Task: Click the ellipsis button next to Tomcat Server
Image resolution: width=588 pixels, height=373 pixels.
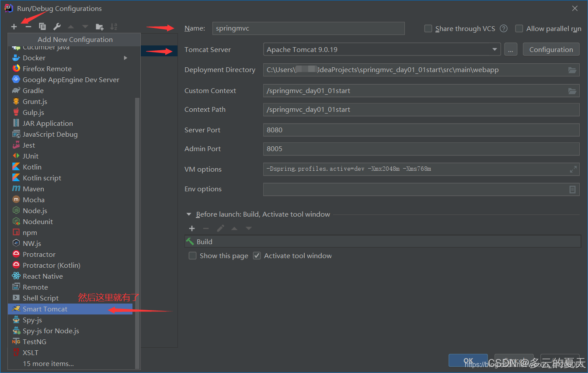Action: coord(511,49)
